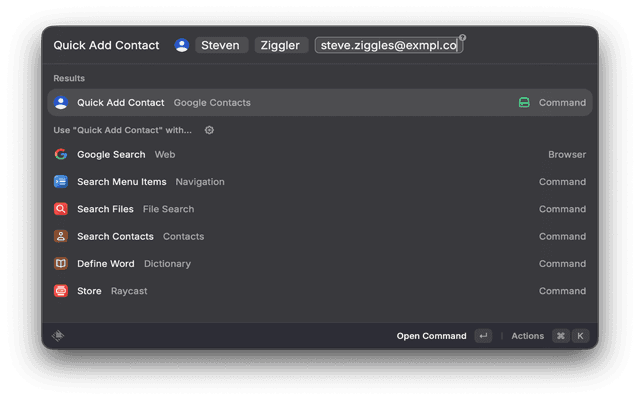Open the Actions menu
The image size is (640, 400).
[527, 336]
